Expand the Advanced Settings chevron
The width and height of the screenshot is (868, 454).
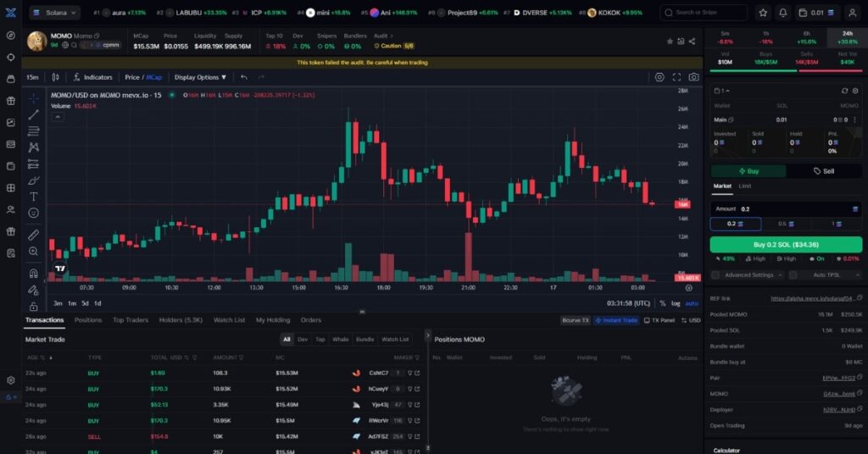pos(780,274)
